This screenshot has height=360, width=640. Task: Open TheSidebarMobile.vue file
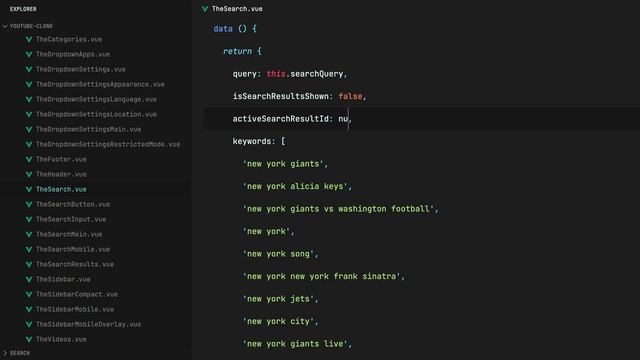75,309
